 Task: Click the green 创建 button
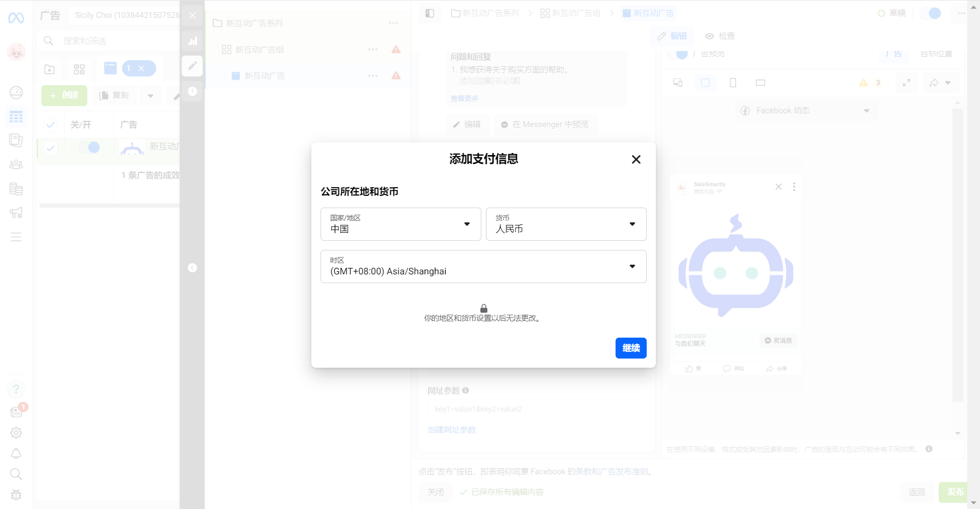tap(64, 95)
